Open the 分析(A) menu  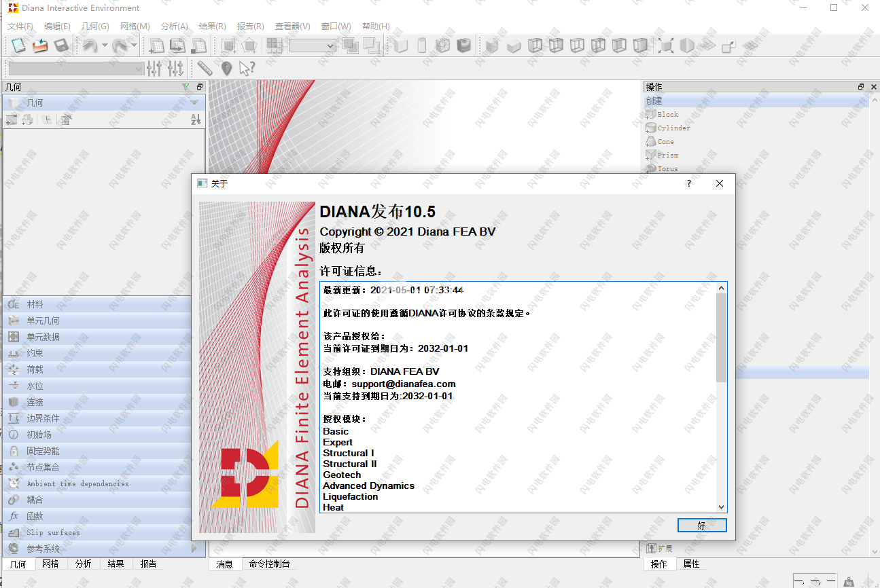174,26
